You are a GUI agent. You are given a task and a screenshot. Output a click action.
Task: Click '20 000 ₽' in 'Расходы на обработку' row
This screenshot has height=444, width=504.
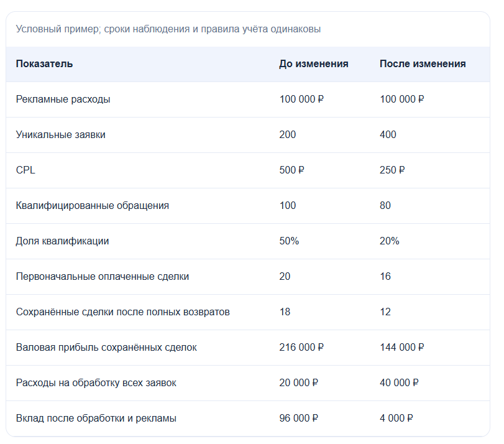pos(298,382)
